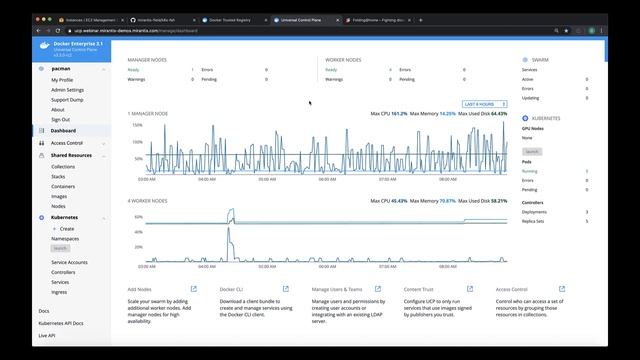
Task: Click the Shared Resources lock icon
Action: 41,156
